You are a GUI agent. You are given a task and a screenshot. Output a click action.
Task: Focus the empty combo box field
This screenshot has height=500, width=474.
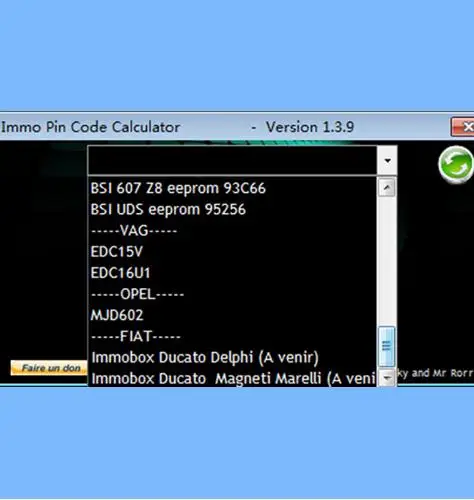[232, 160]
